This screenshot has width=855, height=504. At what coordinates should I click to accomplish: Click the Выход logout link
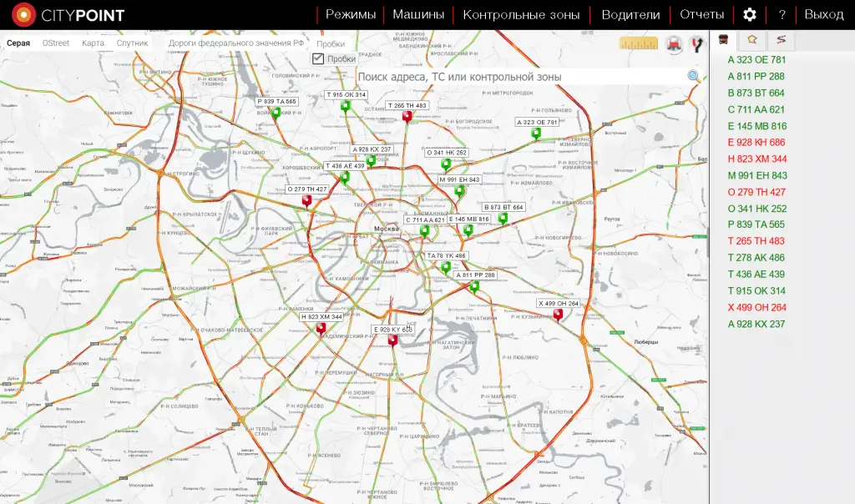823,15
